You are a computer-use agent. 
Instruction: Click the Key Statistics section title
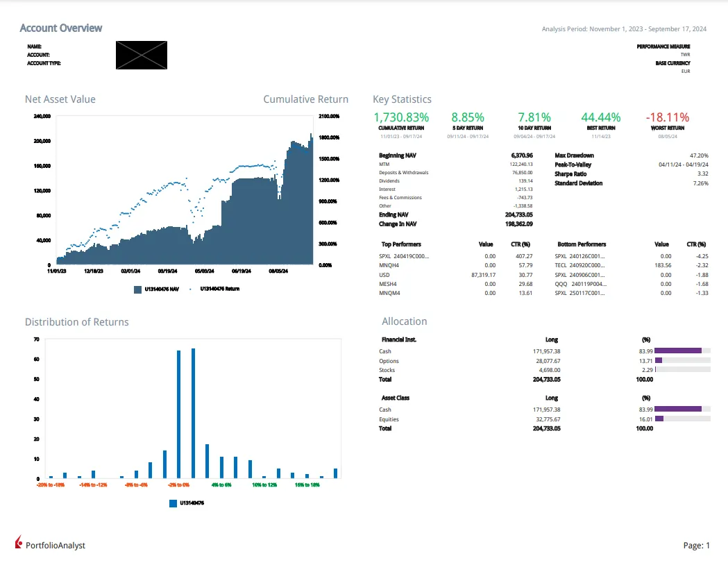(x=402, y=99)
